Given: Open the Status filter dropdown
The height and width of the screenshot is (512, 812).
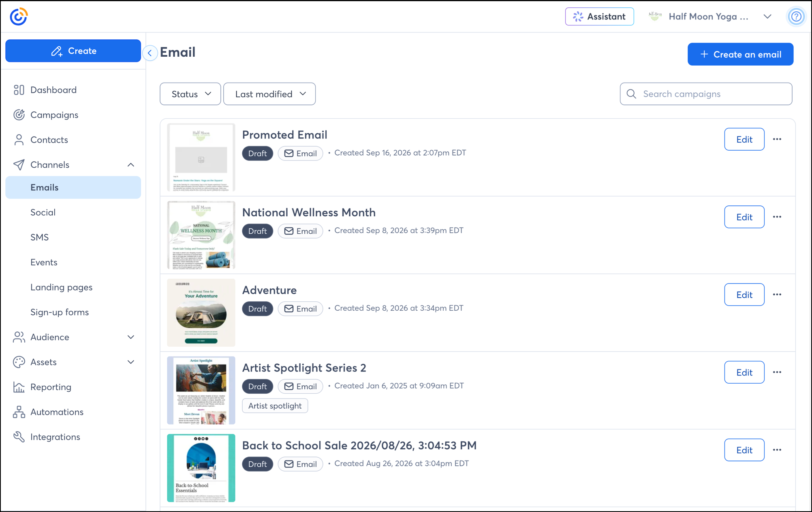Looking at the screenshot, I should (x=190, y=94).
